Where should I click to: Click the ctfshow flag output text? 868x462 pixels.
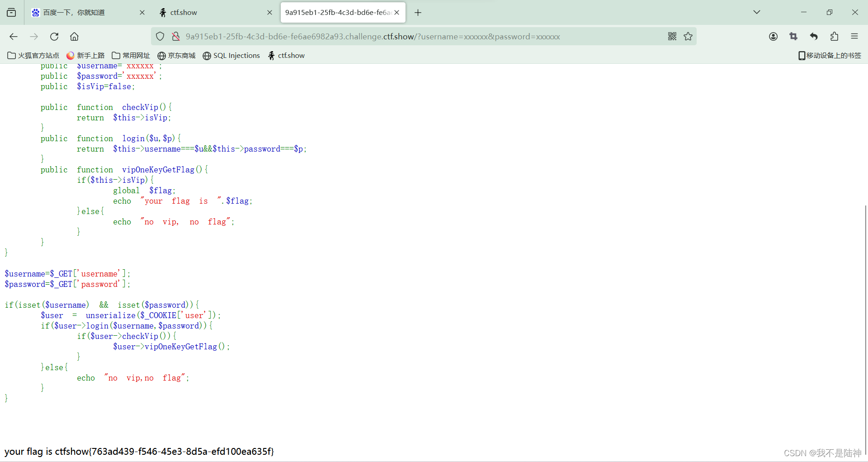point(139,451)
